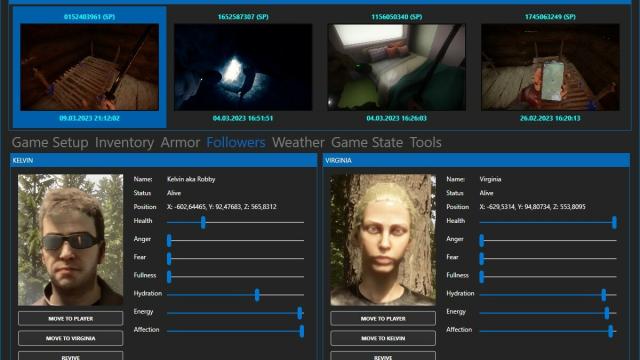Click the VIRGINIA panel header
The height and width of the screenshot is (360, 640).
[x=476, y=160]
